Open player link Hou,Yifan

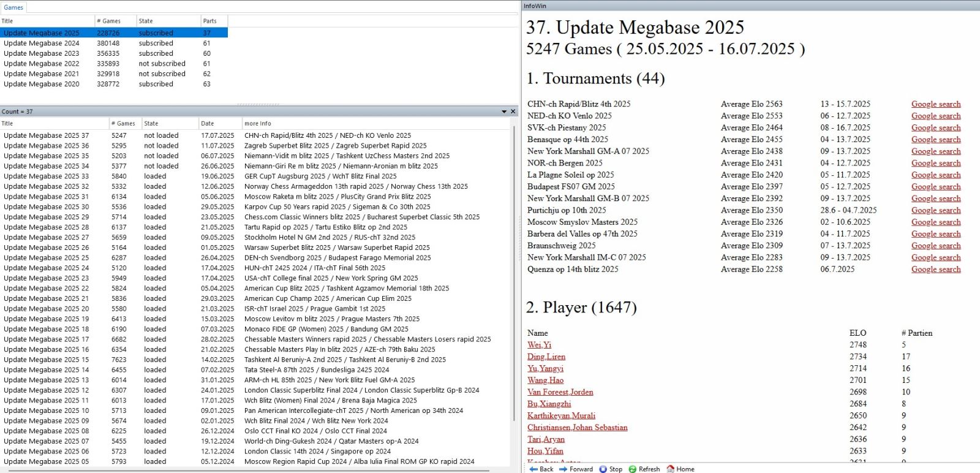pos(545,451)
